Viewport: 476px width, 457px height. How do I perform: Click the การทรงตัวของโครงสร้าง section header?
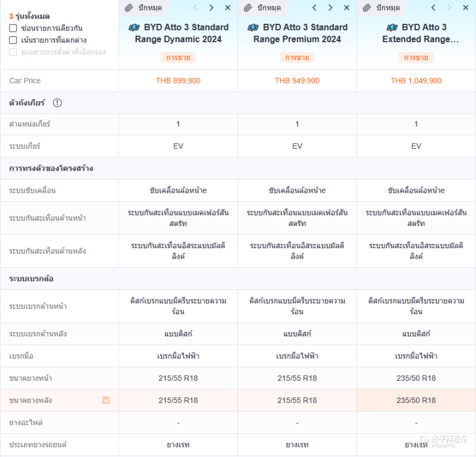238,168
